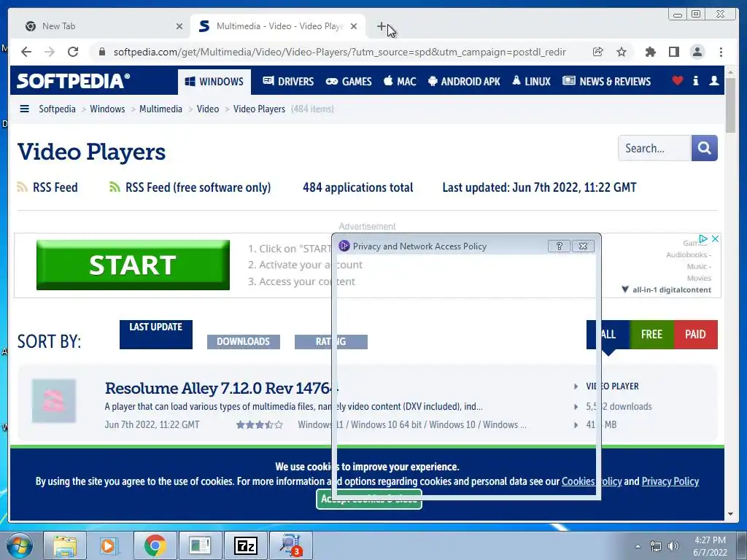Open the Chrome extensions puzzle icon
This screenshot has width=747, height=560.
click(x=650, y=52)
